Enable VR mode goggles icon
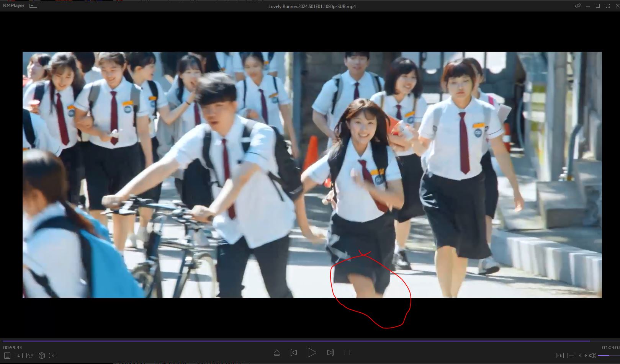 tap(30, 356)
